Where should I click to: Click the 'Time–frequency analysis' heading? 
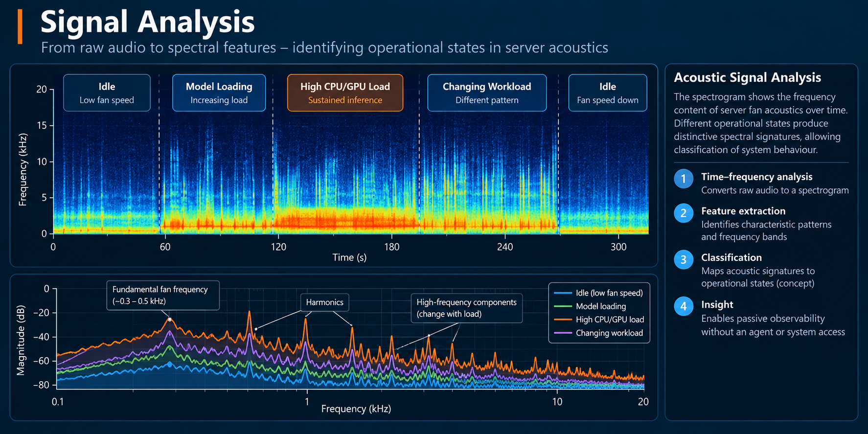tap(757, 177)
